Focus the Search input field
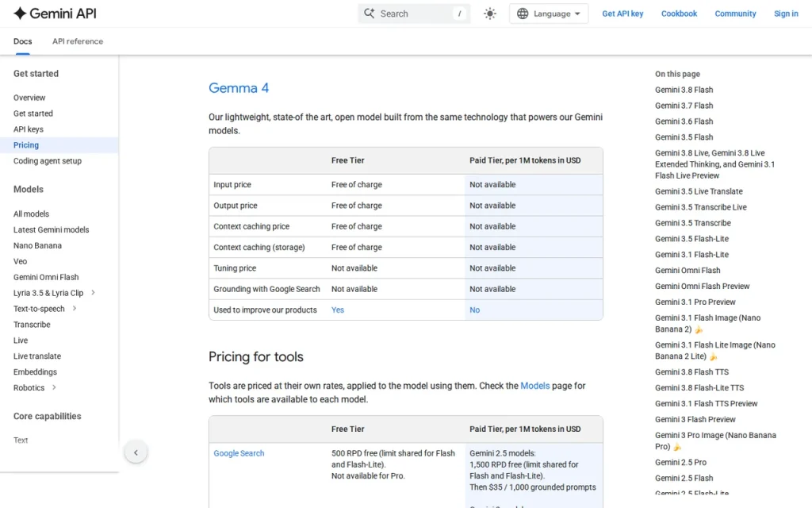 (414, 13)
